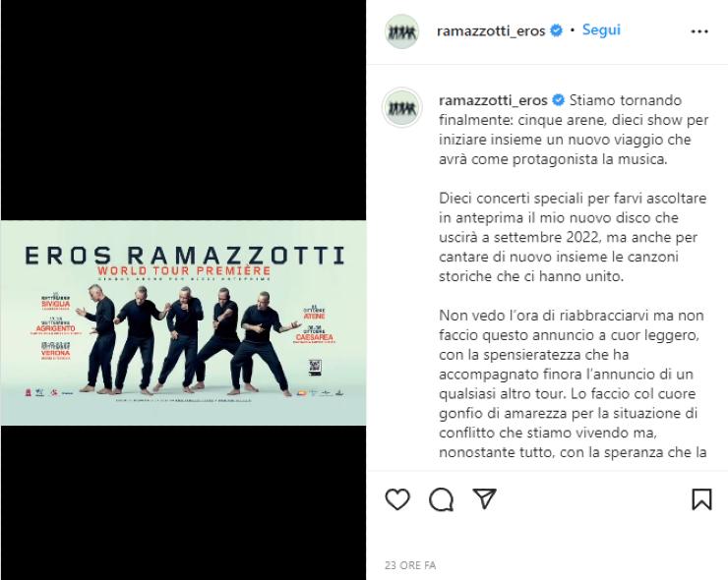Viewport: 728px width, 580px height.
Task: Click Caesarea date on the poster
Action: point(315,334)
